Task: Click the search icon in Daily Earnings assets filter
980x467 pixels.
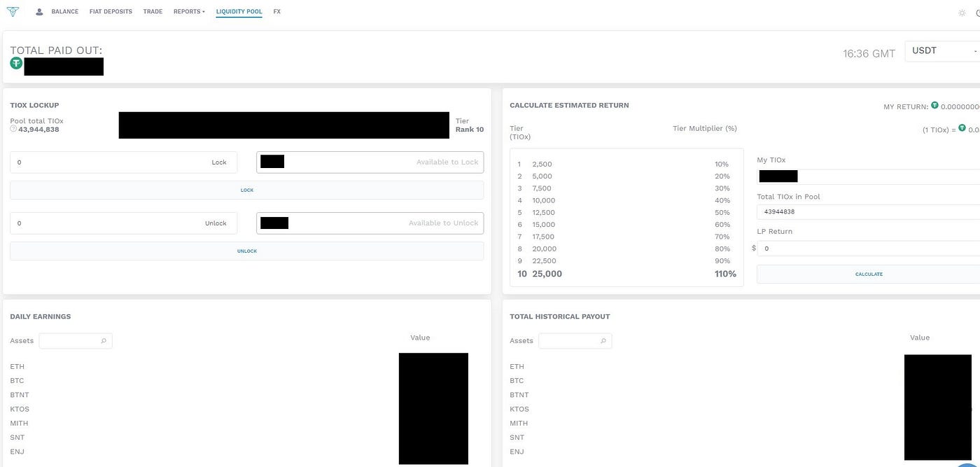Action: (104, 341)
